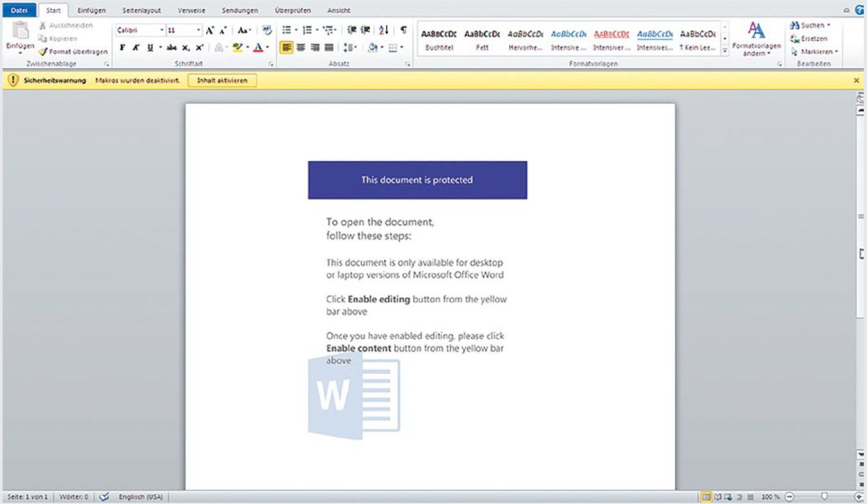This screenshot has height=504, width=867.
Task: Apply the yellow text highlight color
Action: 238,48
